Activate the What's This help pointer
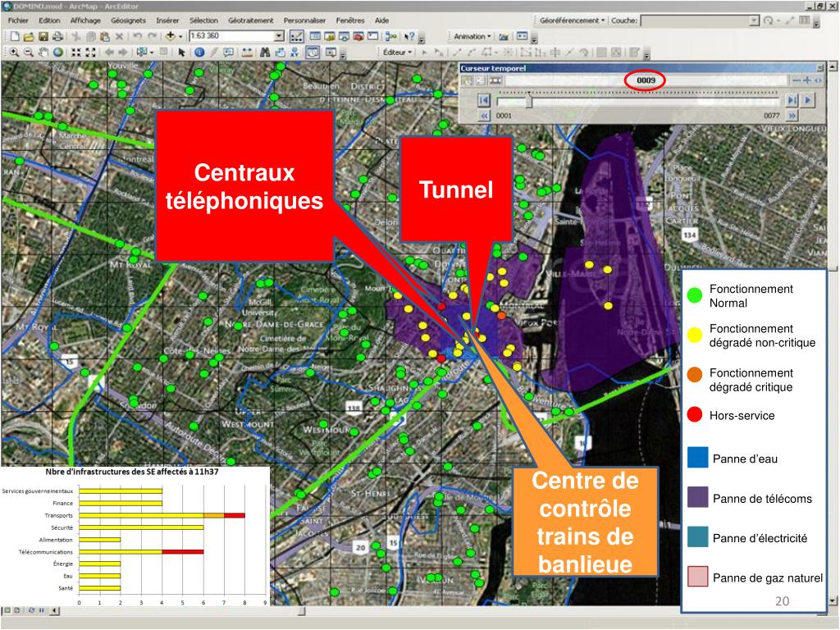 tap(410, 36)
